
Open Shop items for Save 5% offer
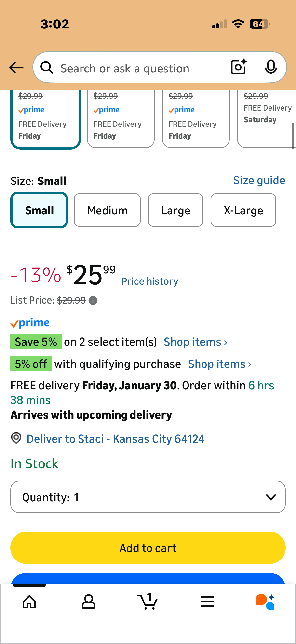(195, 342)
